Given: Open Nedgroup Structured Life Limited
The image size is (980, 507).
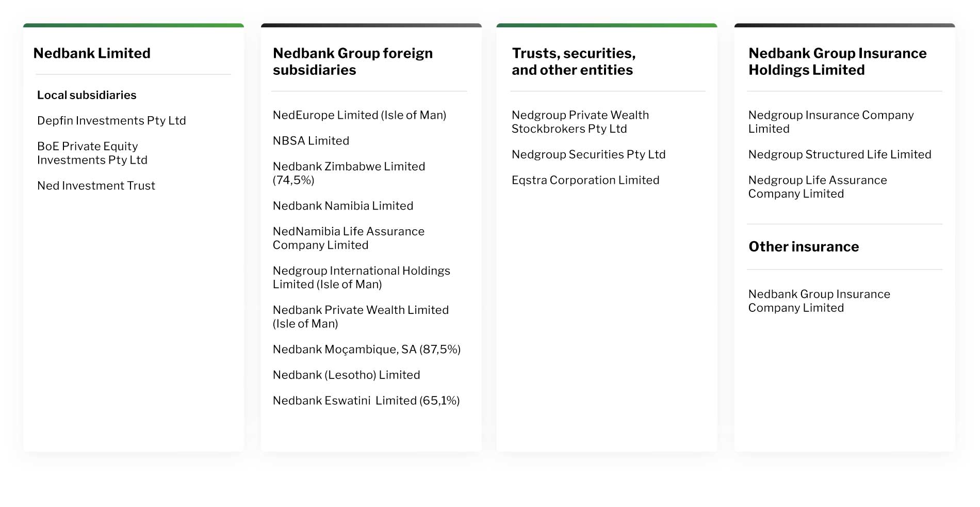Looking at the screenshot, I should pyautogui.click(x=840, y=155).
